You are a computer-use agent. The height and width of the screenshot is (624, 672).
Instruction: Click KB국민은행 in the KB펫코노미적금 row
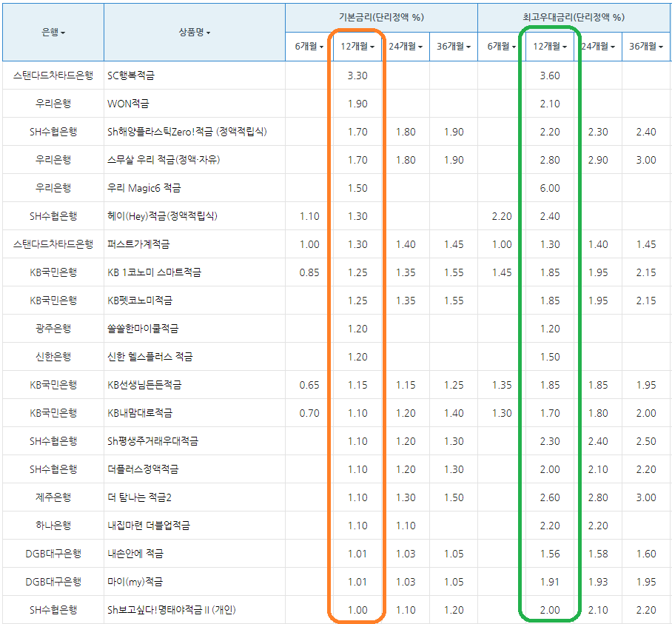coord(53,301)
